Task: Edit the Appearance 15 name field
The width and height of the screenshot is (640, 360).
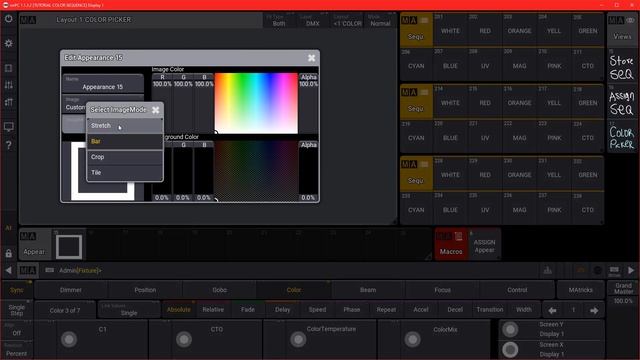Action: pyautogui.click(x=103, y=84)
